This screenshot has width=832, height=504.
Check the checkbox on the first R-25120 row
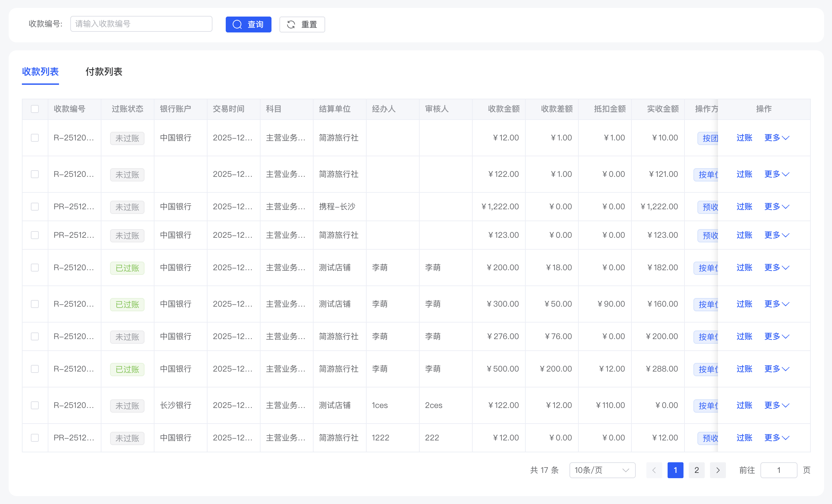(x=35, y=138)
